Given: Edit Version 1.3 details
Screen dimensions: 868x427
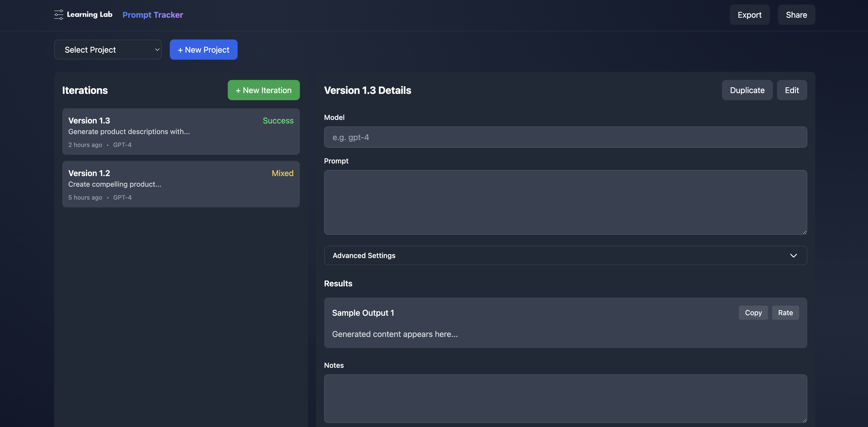Looking at the screenshot, I should click(x=792, y=90).
